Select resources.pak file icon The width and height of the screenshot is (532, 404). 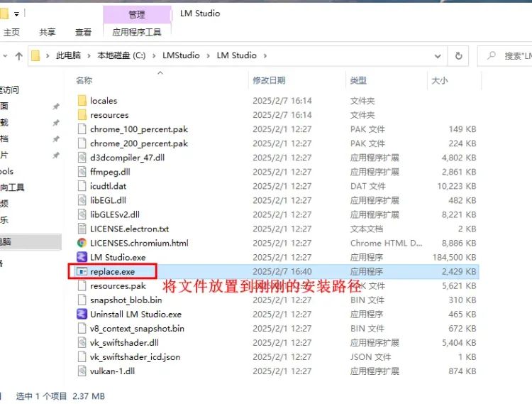(82, 286)
